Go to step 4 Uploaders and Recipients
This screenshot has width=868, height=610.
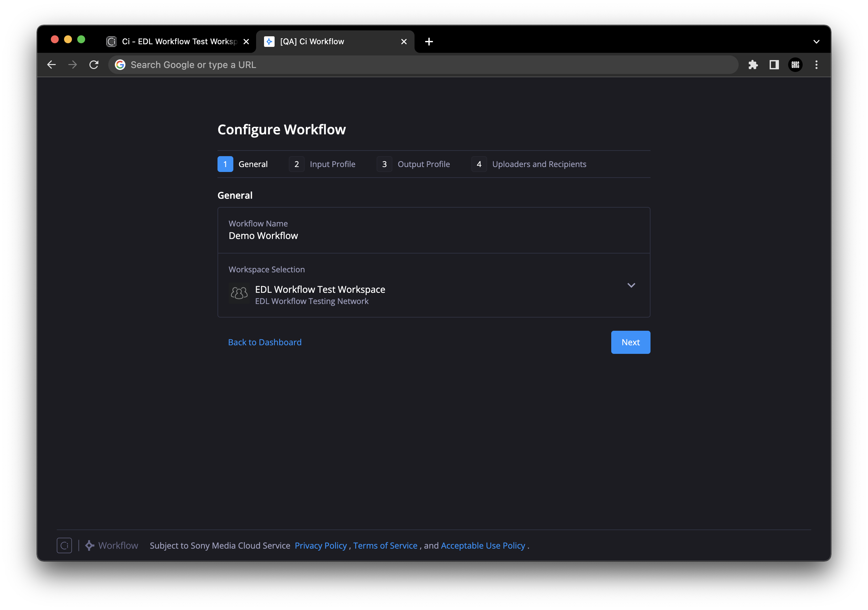point(528,164)
